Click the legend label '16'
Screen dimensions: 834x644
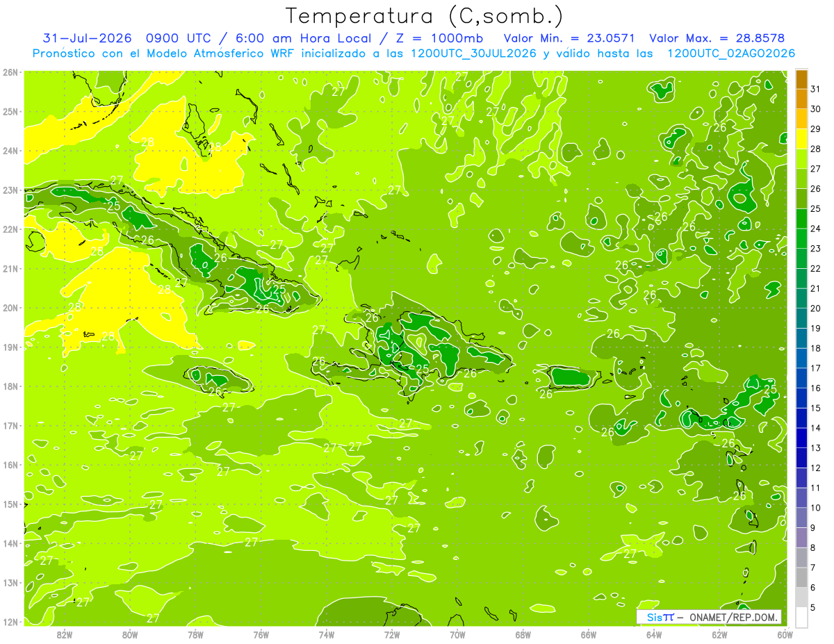tap(816, 388)
